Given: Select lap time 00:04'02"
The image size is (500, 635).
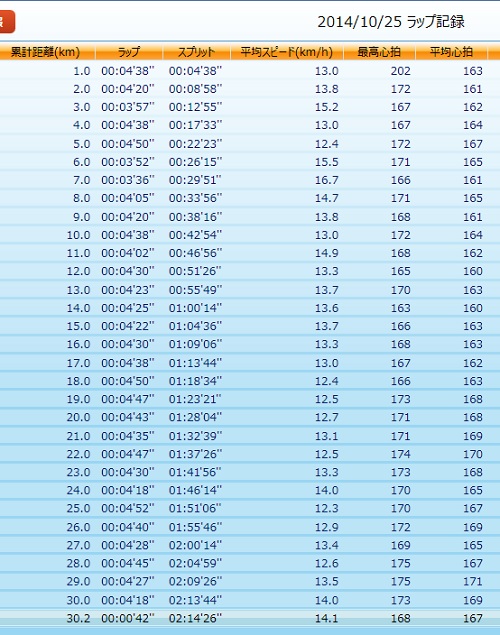Looking at the screenshot, I should coord(128,253).
